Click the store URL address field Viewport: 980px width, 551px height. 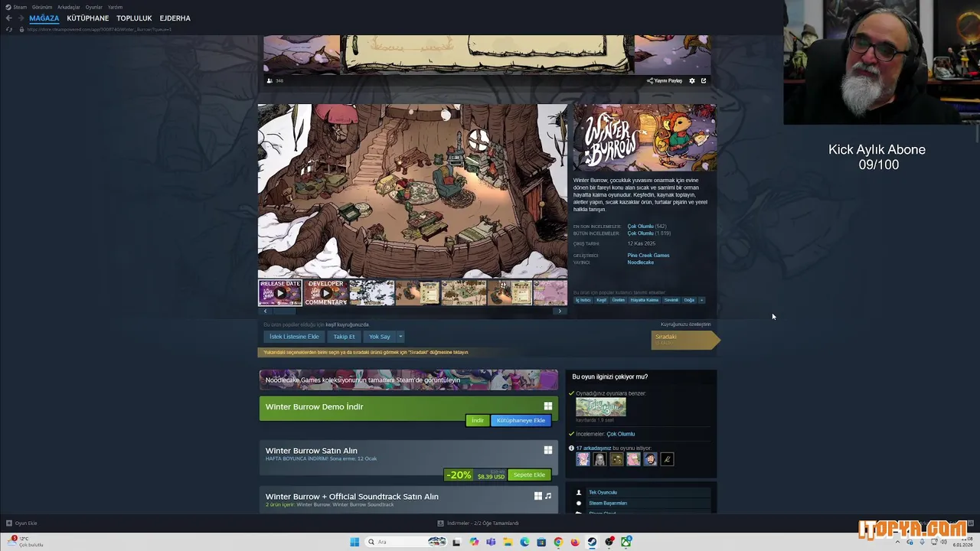point(100,29)
